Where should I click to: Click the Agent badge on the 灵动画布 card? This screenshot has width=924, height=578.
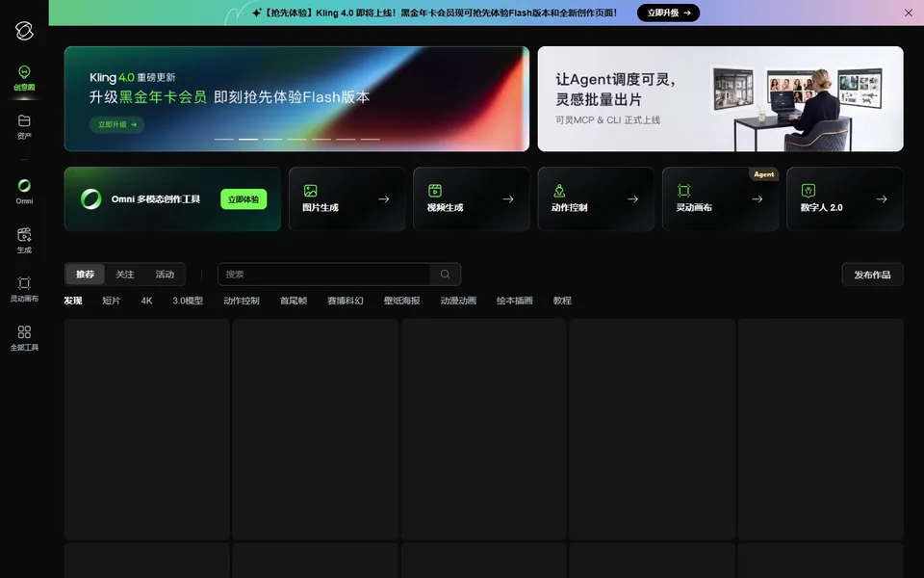763,174
